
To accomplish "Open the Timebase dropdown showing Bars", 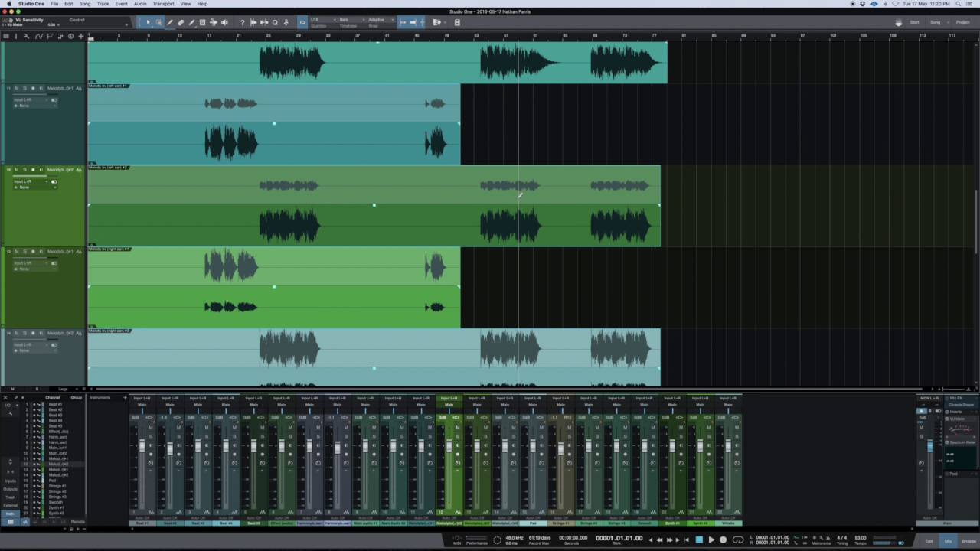I will 352,20.
